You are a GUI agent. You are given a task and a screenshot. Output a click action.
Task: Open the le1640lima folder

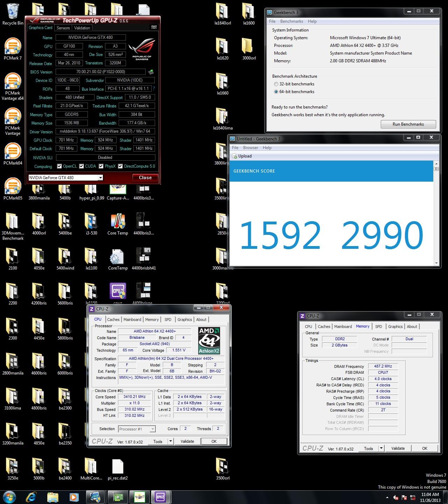point(223,118)
